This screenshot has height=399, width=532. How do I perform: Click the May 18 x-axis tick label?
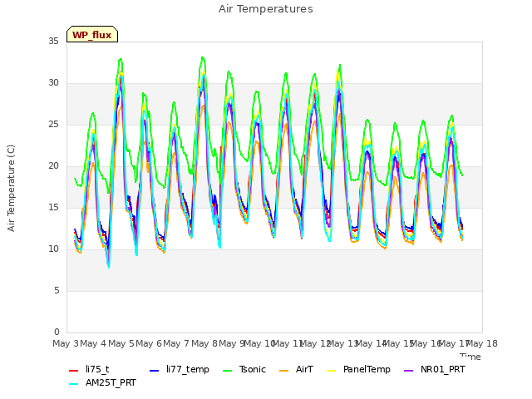[482, 343]
